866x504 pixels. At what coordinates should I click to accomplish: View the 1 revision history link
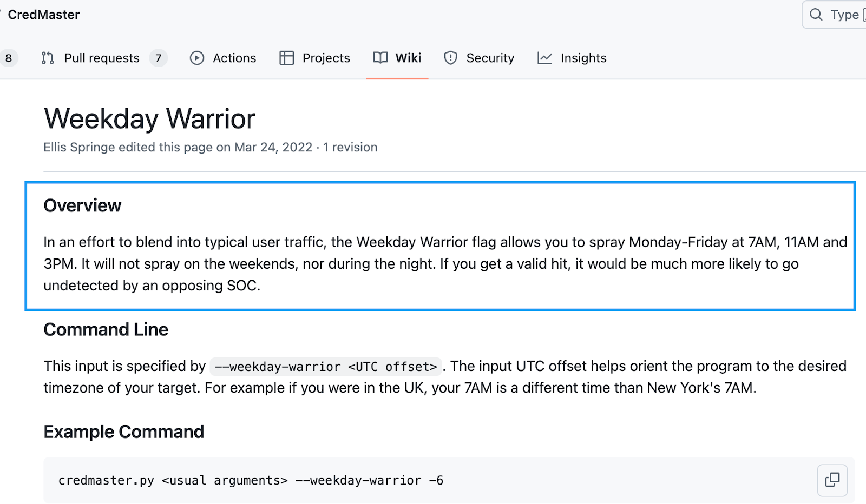[350, 147]
